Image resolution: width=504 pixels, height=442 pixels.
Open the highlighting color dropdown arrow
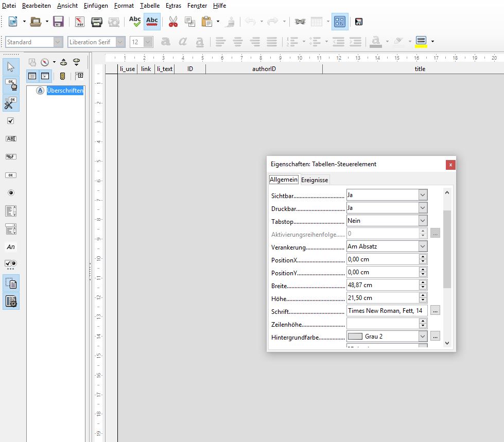(x=432, y=42)
